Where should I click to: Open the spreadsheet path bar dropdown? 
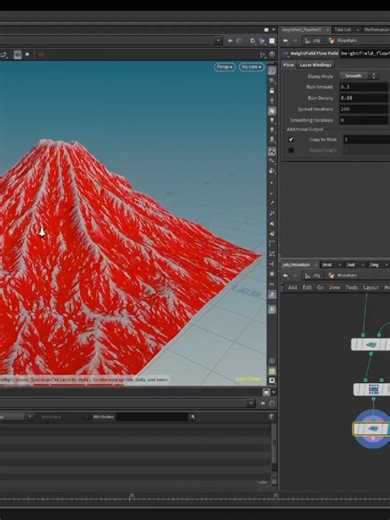tap(251, 403)
